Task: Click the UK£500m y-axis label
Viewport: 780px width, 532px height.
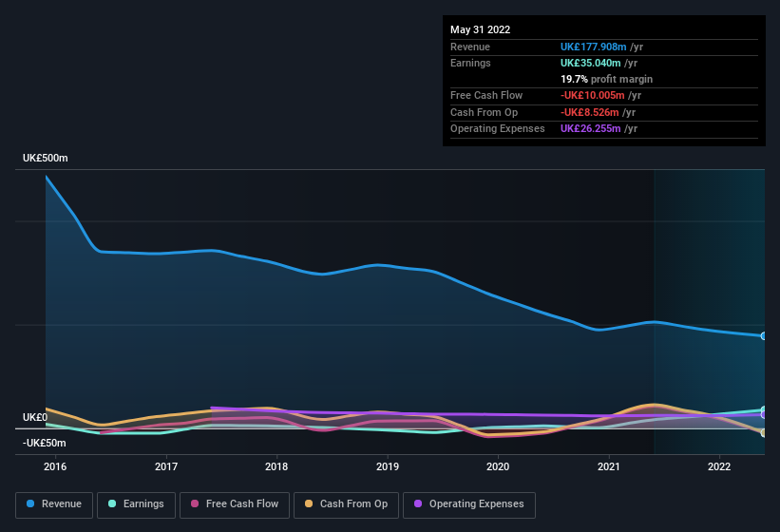Action: pyautogui.click(x=46, y=158)
